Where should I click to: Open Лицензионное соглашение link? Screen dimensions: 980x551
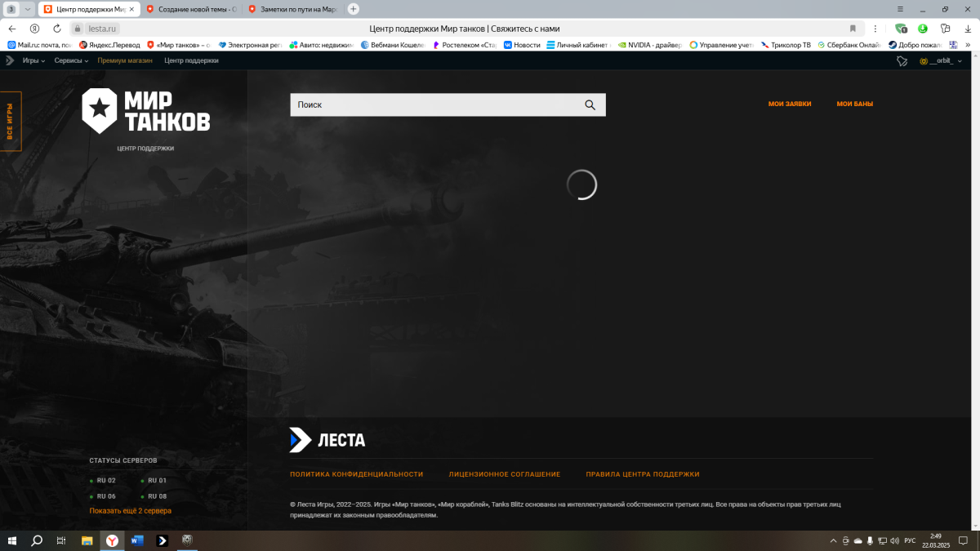coord(505,474)
